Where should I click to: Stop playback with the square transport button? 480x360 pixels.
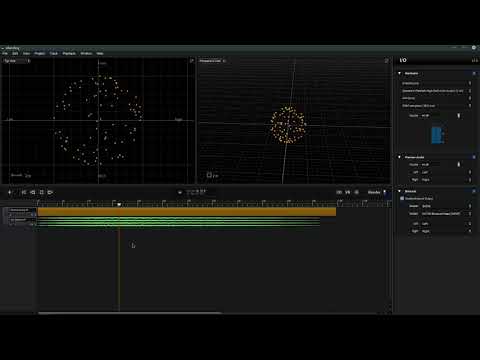click(x=42, y=192)
